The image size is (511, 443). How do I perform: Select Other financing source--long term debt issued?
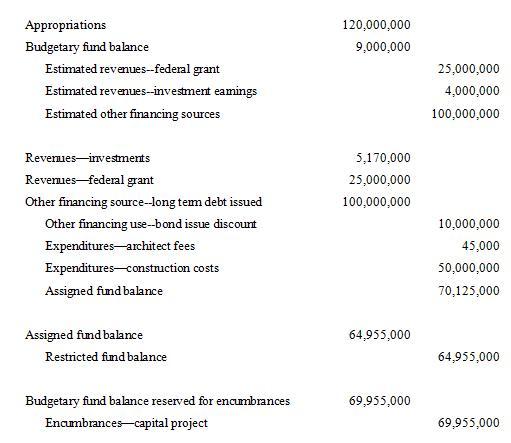pyautogui.click(x=143, y=202)
